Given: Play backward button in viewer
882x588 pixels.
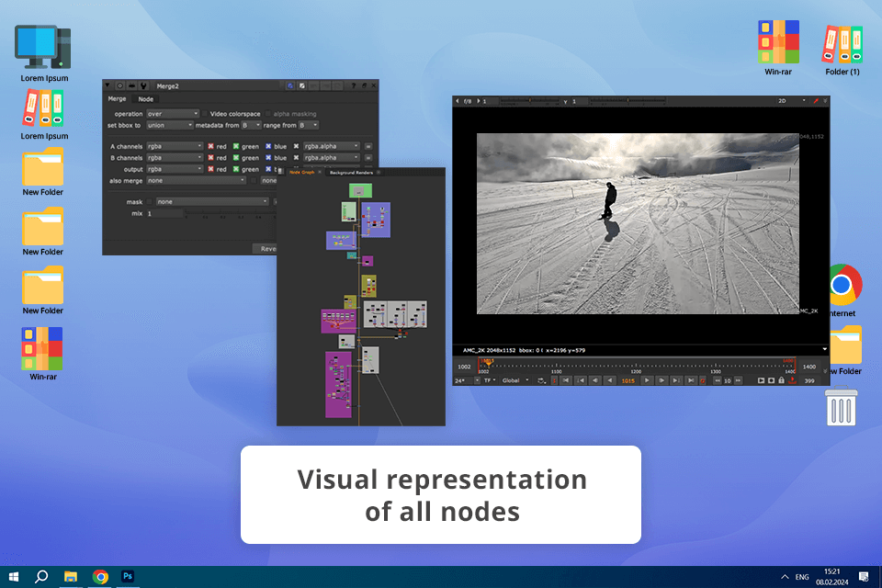Looking at the screenshot, I should tap(610, 380).
